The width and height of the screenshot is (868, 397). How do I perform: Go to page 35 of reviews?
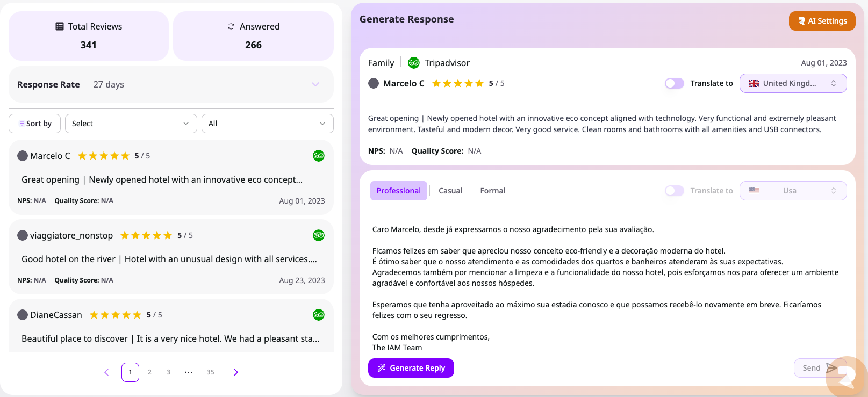[x=210, y=372]
